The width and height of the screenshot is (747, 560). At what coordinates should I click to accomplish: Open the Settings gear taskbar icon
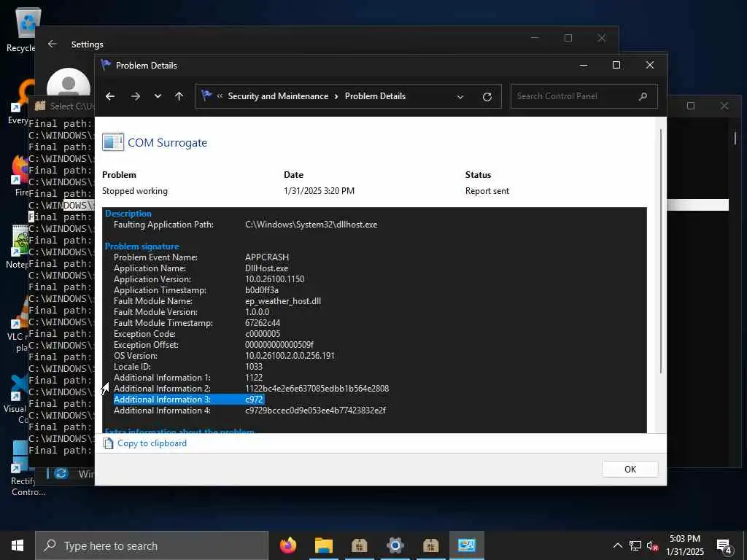[395, 545]
